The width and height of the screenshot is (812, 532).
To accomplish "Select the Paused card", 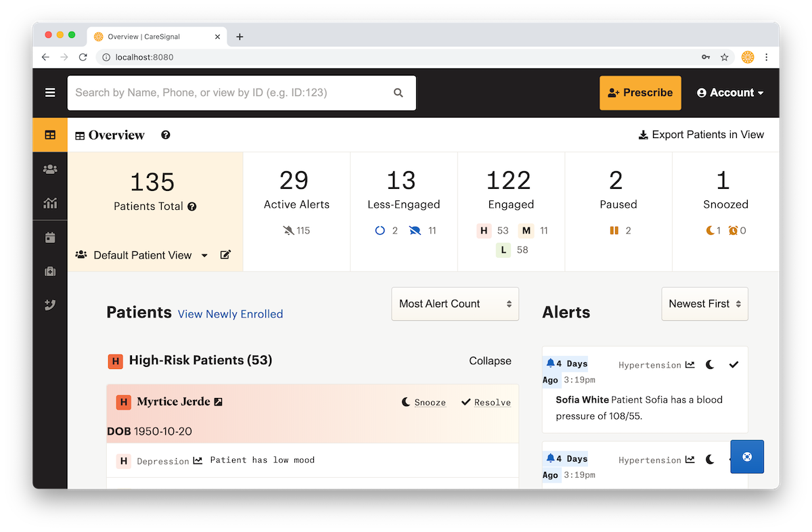I will click(x=618, y=212).
